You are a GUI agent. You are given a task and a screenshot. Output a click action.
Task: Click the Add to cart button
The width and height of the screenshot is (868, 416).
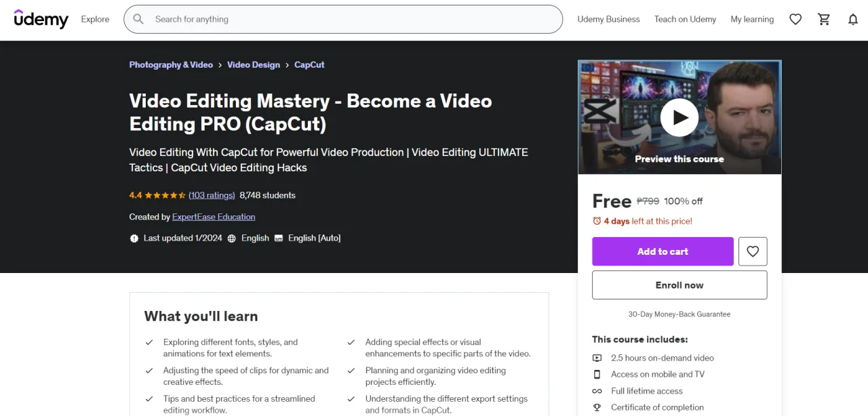[x=663, y=251]
